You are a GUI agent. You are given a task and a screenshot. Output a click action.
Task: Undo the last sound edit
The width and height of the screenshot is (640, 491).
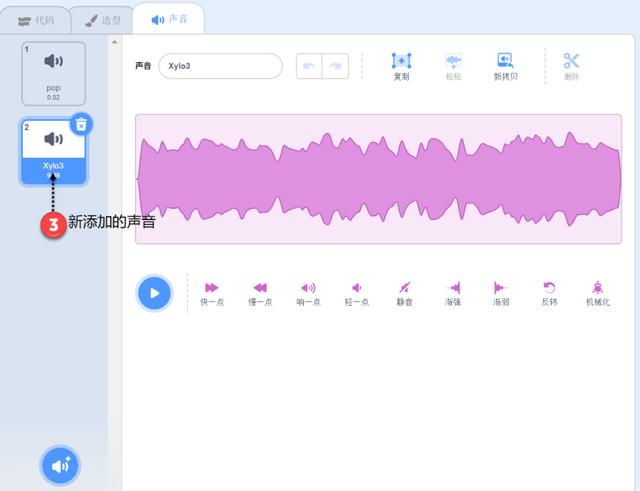[309, 66]
